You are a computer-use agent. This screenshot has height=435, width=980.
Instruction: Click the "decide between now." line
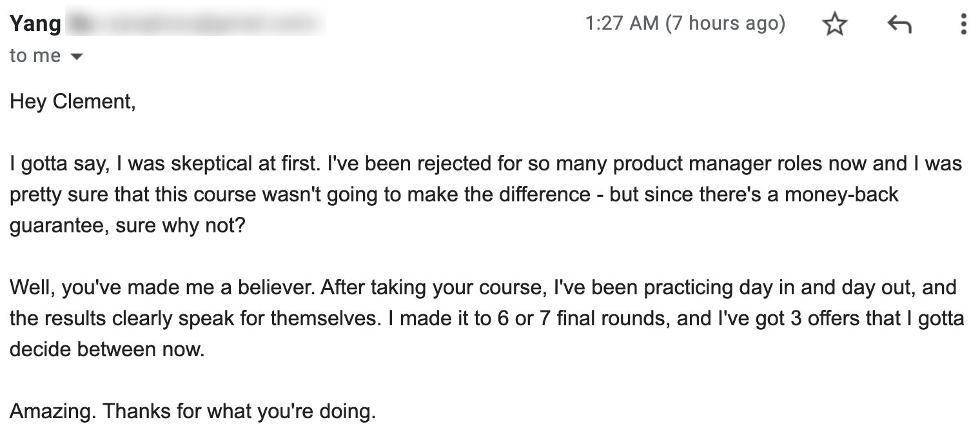(x=106, y=349)
